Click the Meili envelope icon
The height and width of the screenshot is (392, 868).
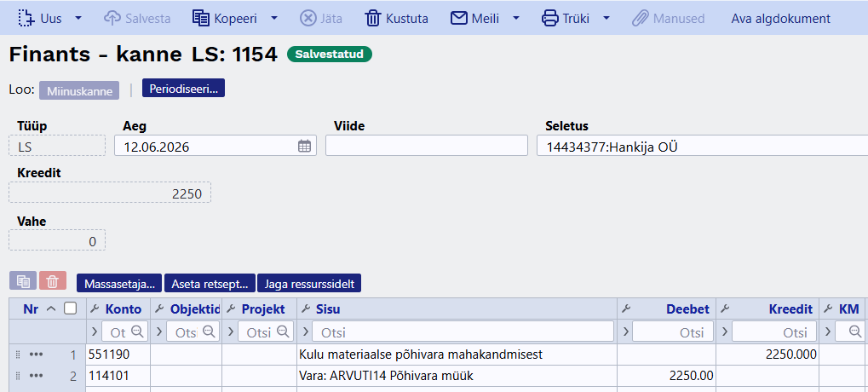pyautogui.click(x=458, y=18)
